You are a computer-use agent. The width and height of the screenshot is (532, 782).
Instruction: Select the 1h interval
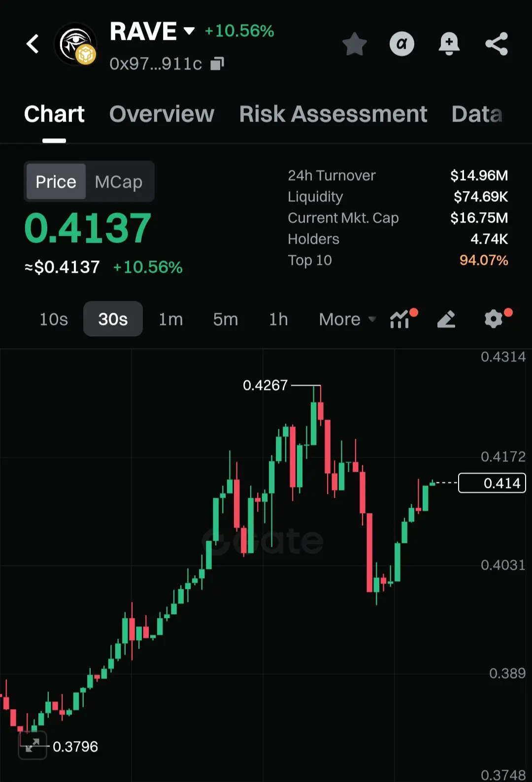278,319
